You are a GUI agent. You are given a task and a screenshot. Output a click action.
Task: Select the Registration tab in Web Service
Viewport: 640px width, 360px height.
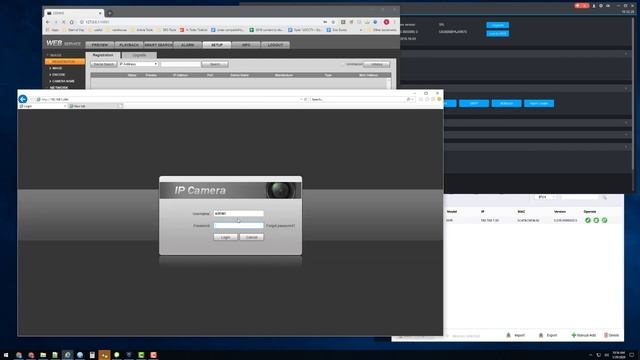click(103, 55)
